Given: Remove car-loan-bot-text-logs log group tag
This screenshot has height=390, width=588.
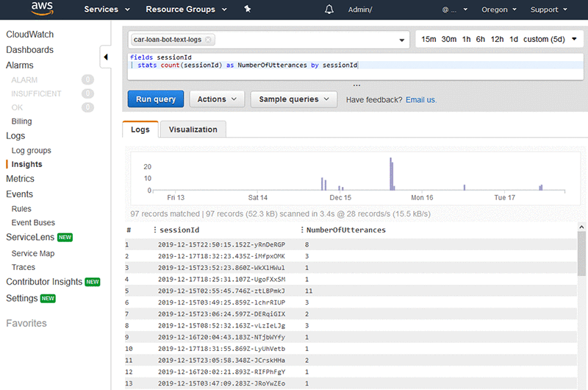Looking at the screenshot, I should click(x=209, y=40).
